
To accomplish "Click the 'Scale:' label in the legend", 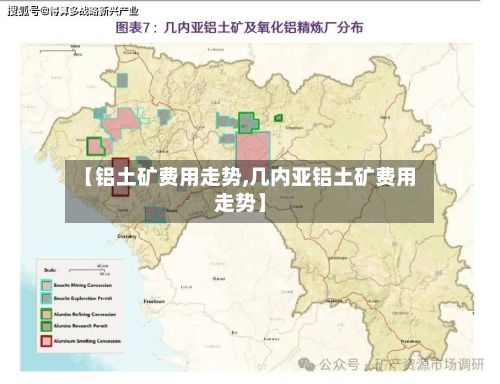I will (x=50, y=270).
